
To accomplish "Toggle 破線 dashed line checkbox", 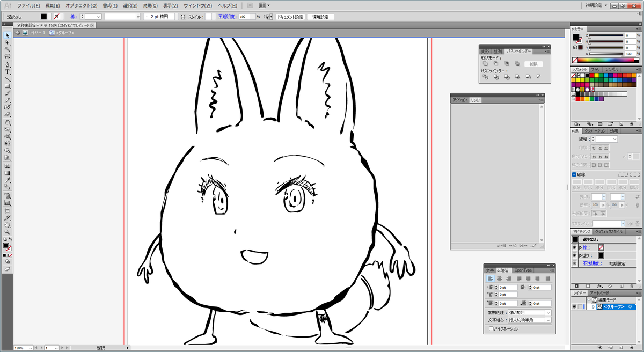I will pos(574,174).
